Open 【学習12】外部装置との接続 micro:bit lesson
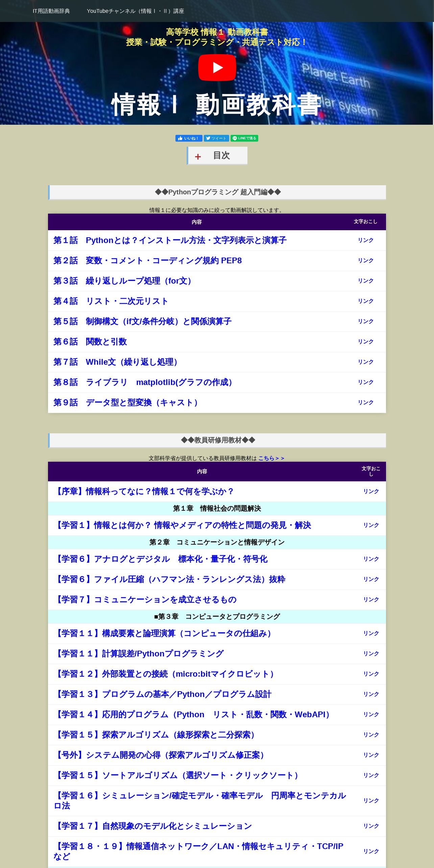This screenshot has height=868, width=434. coord(166,674)
